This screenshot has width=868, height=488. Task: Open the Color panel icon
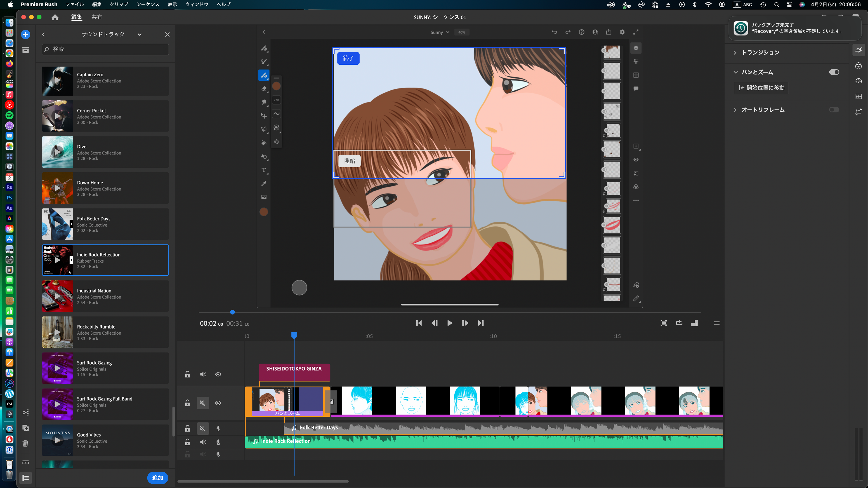[x=858, y=66]
